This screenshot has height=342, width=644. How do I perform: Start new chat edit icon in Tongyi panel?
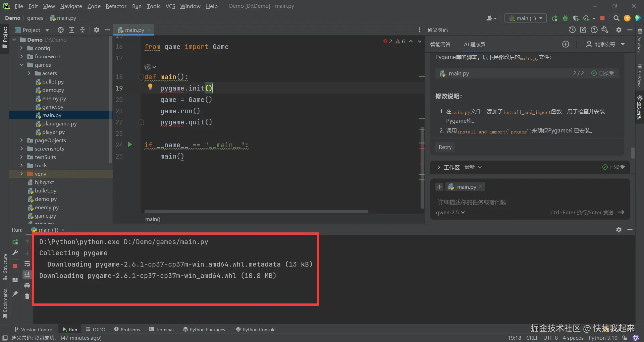[583, 30]
